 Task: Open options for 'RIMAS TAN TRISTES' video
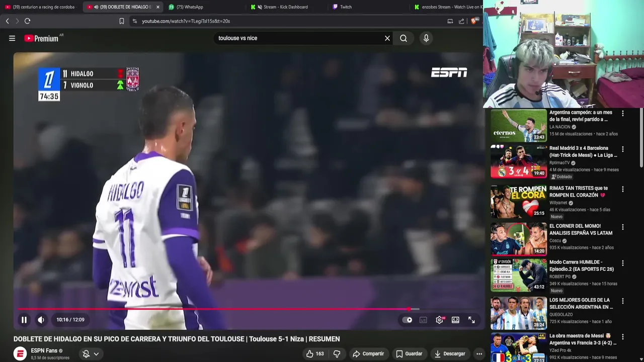point(623,190)
